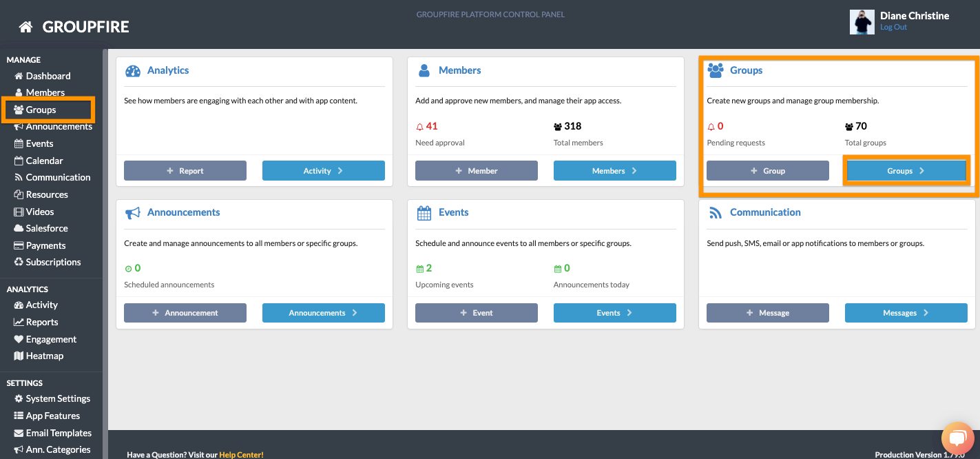Viewport: 980px width, 459px height.
Task: Open Email Templates in the sidebar
Action: (x=53, y=433)
